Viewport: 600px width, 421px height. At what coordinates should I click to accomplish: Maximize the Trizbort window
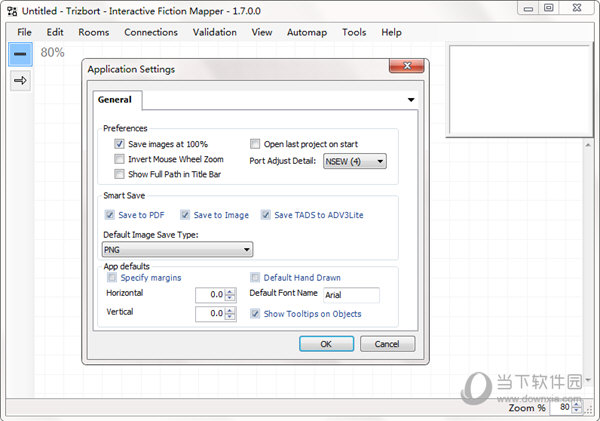[x=549, y=8]
